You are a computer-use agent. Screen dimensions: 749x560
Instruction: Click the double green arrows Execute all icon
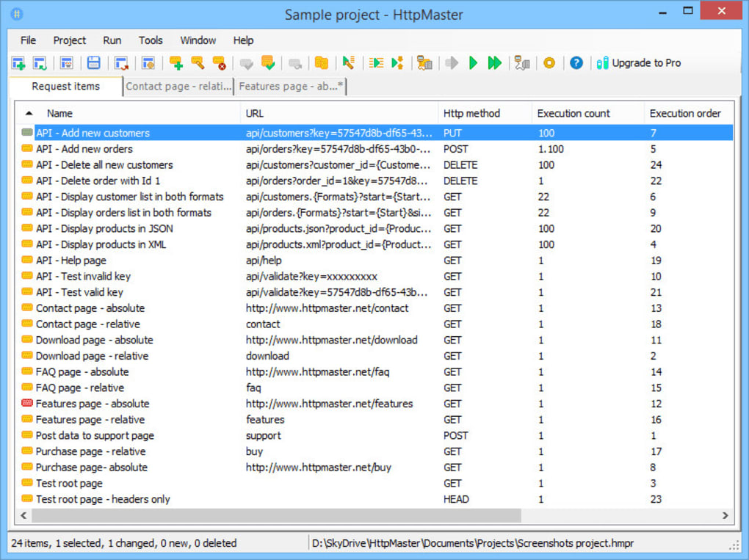(494, 63)
